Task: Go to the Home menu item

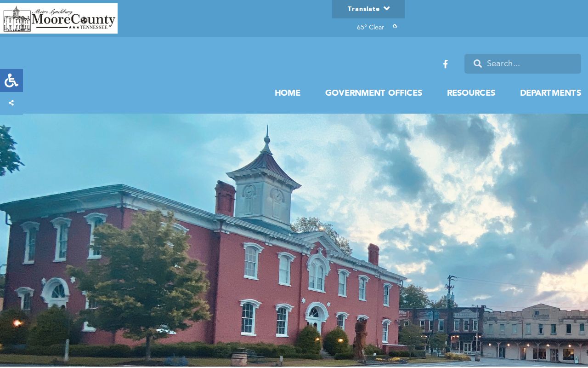Action: (x=288, y=93)
